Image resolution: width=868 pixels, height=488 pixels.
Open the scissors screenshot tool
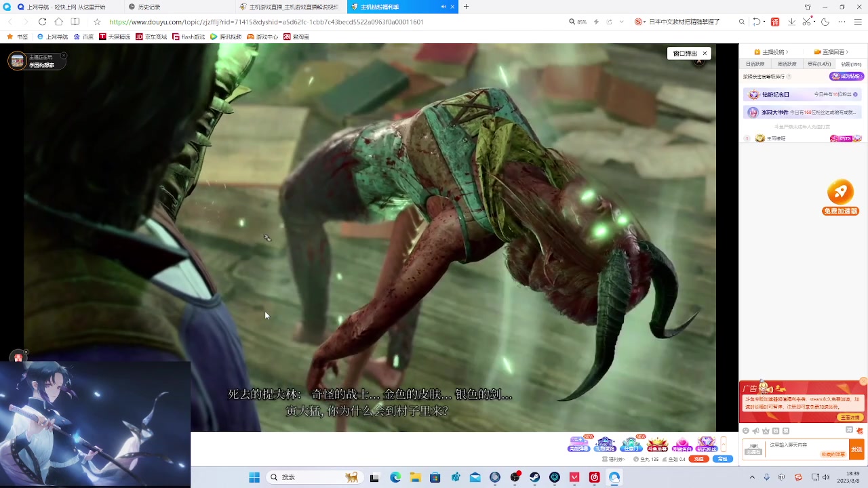pyautogui.click(x=806, y=22)
